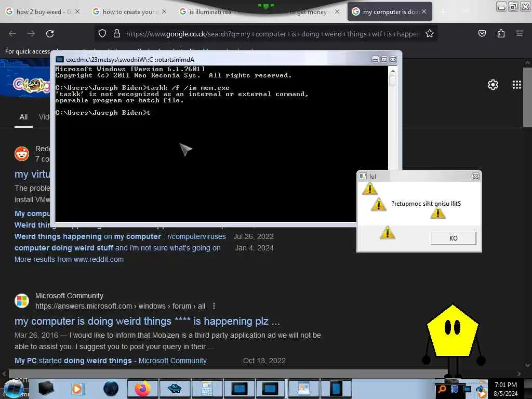
Task: Switch to the 'how 2 buy weed' tab
Action: 44,12
